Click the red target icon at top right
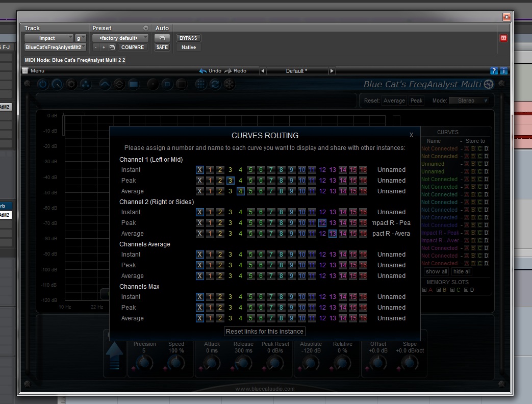Viewport: 532px width, 404px height. click(503, 38)
